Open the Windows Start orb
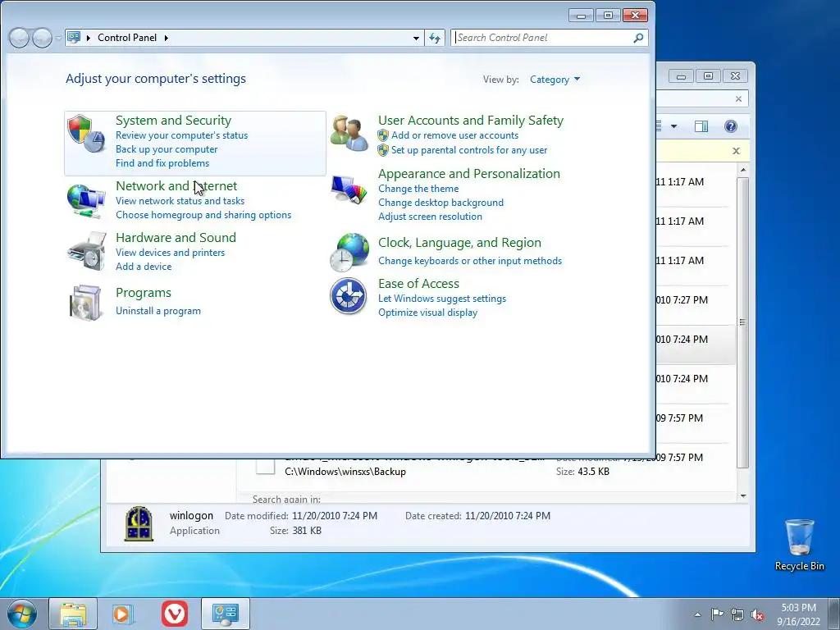This screenshot has height=630, width=840. coord(22,614)
